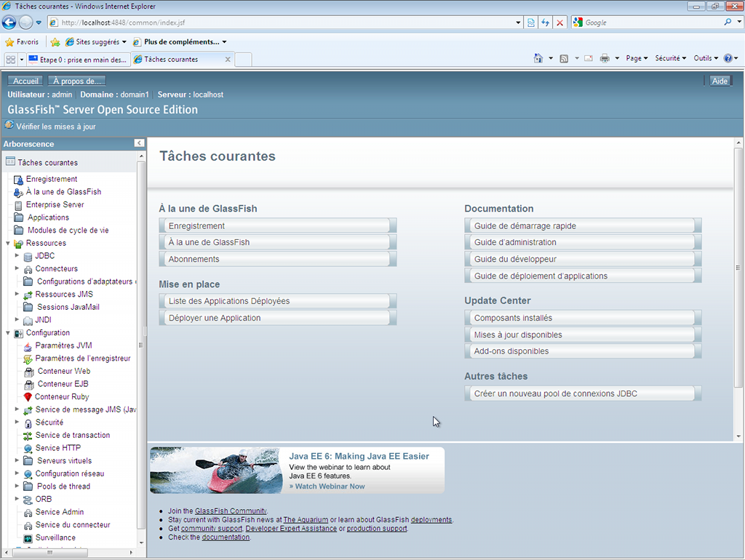Click the Conteneur Ruby gem icon
The width and height of the screenshot is (745, 560).
point(28,397)
